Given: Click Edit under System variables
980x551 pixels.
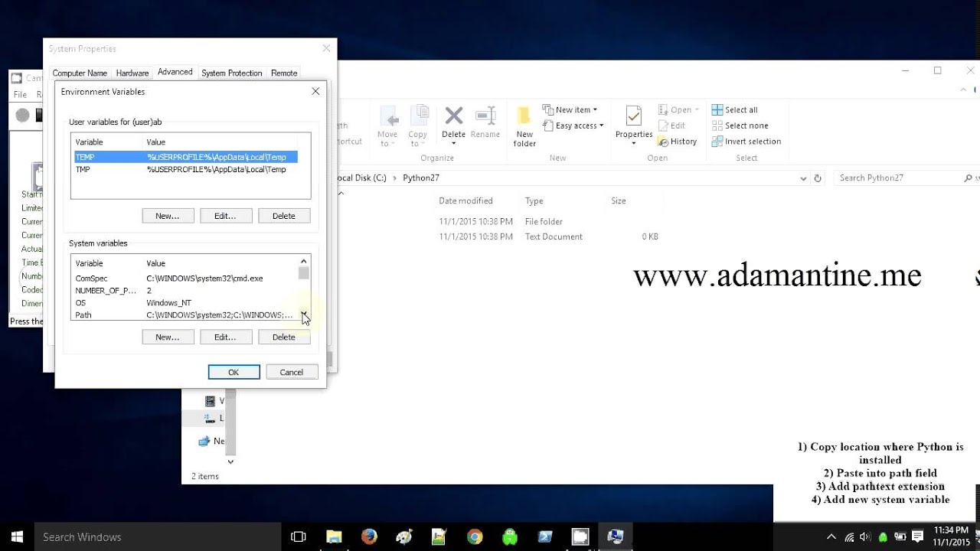Looking at the screenshot, I should (x=226, y=337).
